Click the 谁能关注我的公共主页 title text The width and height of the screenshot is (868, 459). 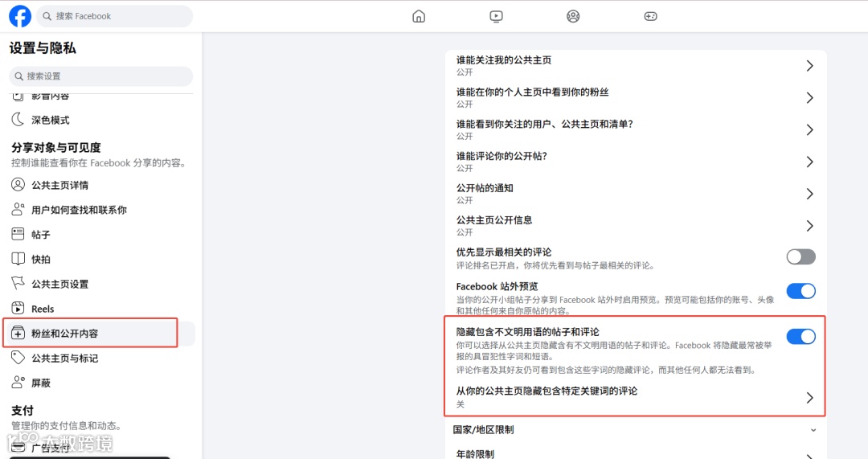504,59
